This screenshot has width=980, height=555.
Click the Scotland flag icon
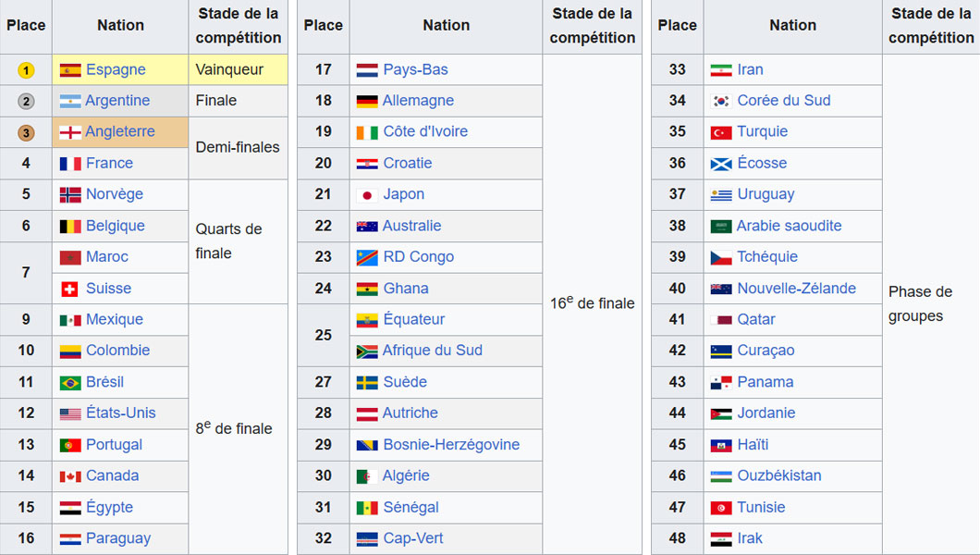click(721, 164)
